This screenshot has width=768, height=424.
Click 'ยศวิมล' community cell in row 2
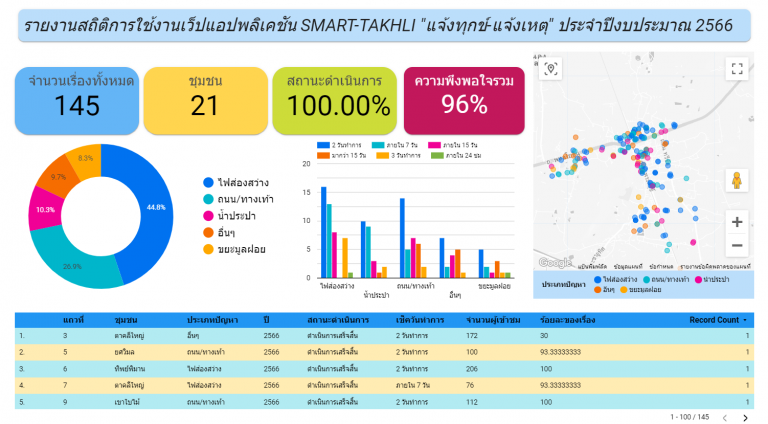(124, 352)
